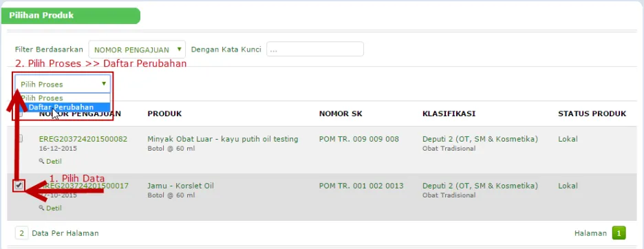
Task: Click magnifier icon beside Detil of Minyak Obat Luar row
Action: pyautogui.click(x=41, y=162)
